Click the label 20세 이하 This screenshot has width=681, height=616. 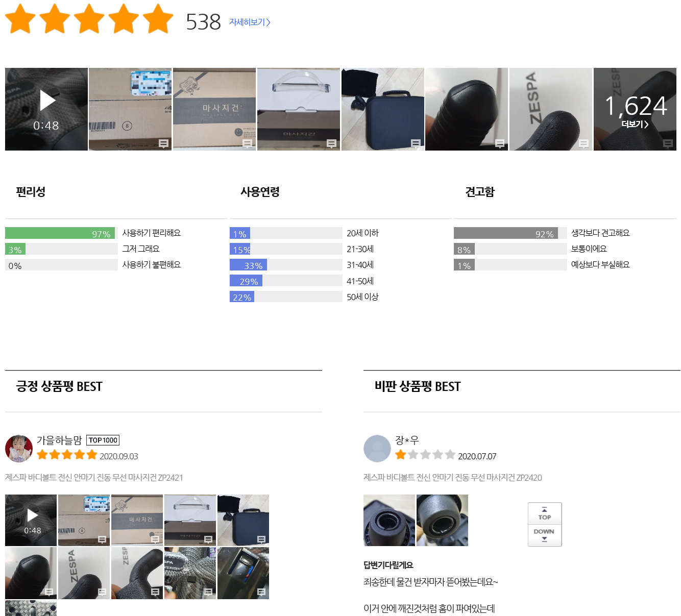coord(362,233)
